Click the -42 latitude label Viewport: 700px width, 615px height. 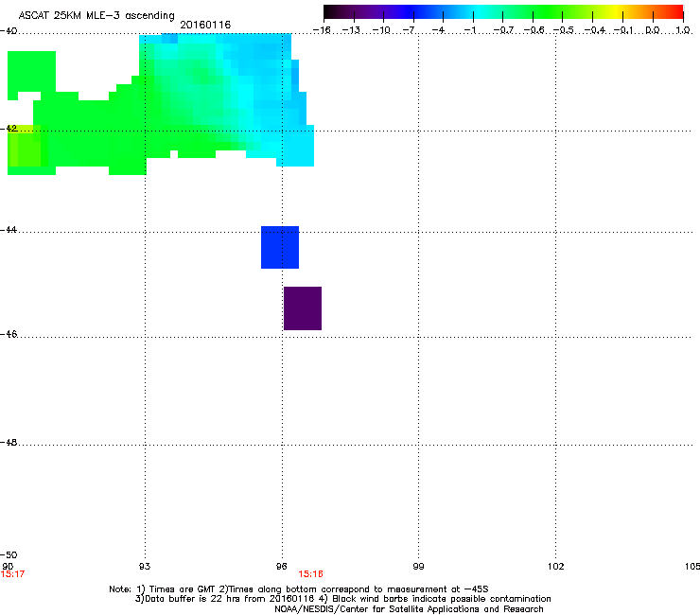[x=9, y=128]
